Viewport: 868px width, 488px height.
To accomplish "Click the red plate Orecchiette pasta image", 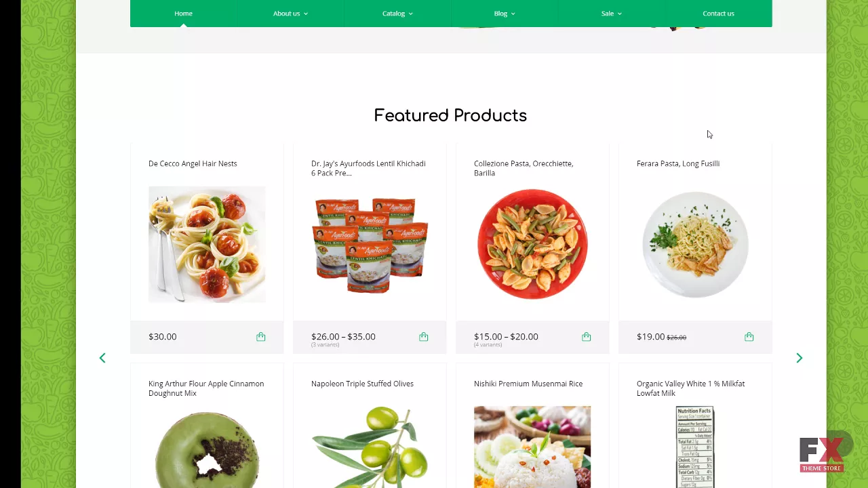I will 532,244.
